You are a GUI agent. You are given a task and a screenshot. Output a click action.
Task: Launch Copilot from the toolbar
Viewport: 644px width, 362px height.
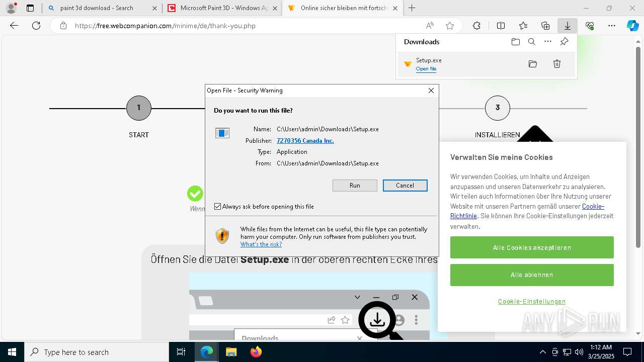632,26
